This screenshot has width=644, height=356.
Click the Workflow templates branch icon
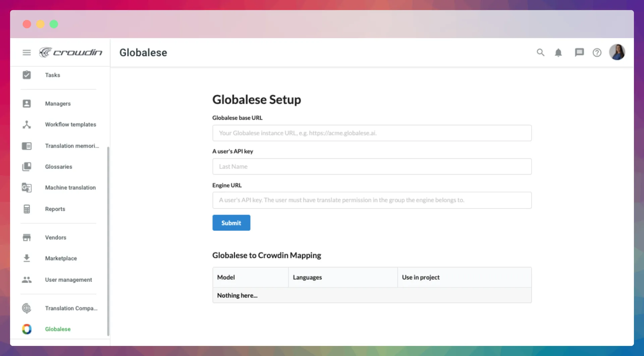[26, 124]
